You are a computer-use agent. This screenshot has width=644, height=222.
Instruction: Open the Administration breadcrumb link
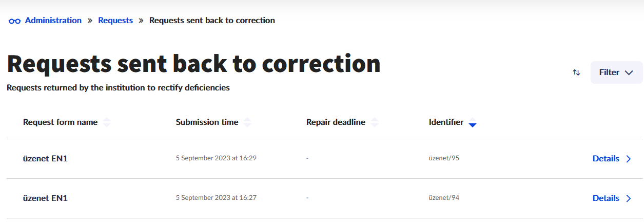coord(53,21)
